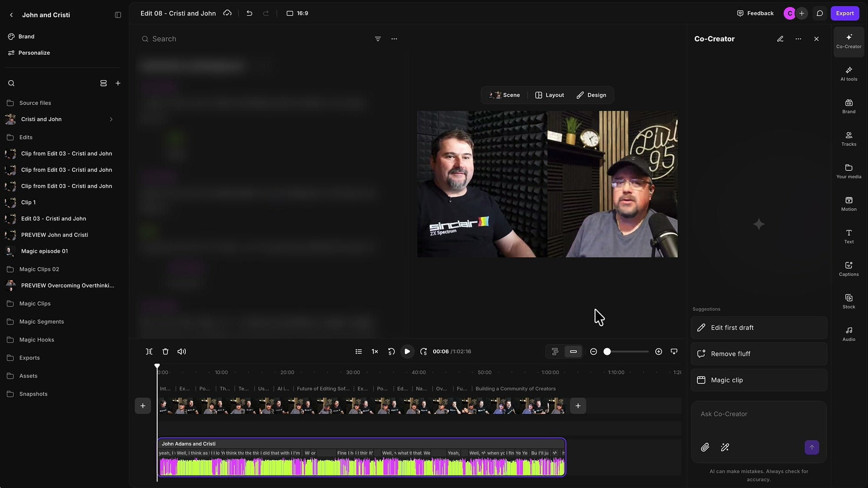
Task: Adjust the timeline zoom slider handle
Action: (607, 352)
